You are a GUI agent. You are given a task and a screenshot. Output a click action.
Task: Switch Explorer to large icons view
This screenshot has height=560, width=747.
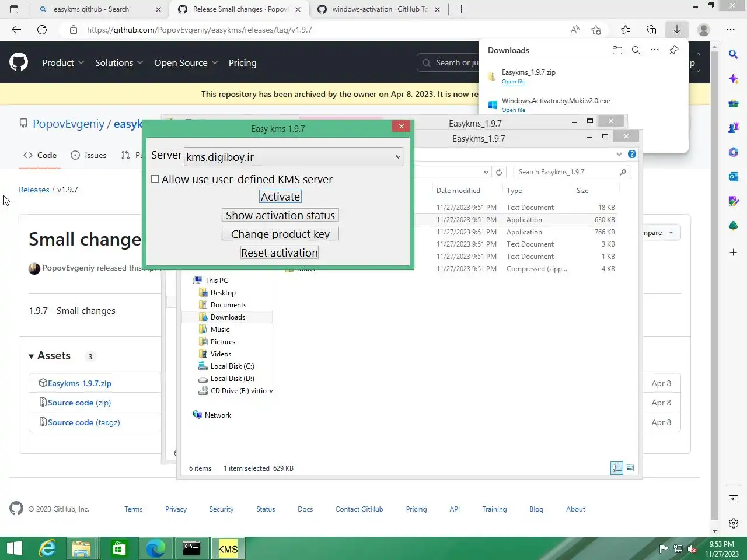pyautogui.click(x=630, y=468)
